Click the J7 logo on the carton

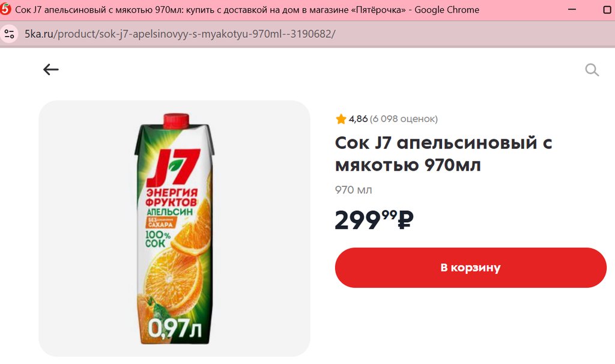[173, 168]
